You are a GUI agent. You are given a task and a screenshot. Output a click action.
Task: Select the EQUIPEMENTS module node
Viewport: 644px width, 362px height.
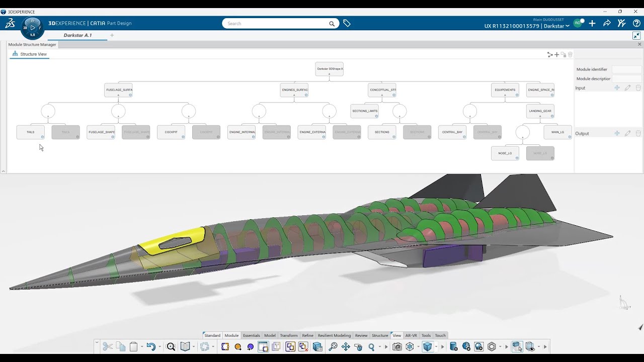505,90
